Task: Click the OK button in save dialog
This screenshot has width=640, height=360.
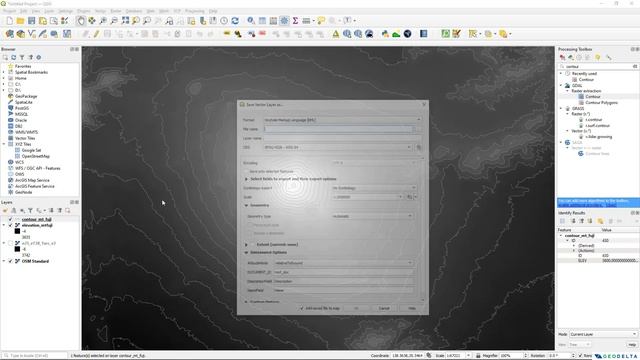Action: point(356,308)
